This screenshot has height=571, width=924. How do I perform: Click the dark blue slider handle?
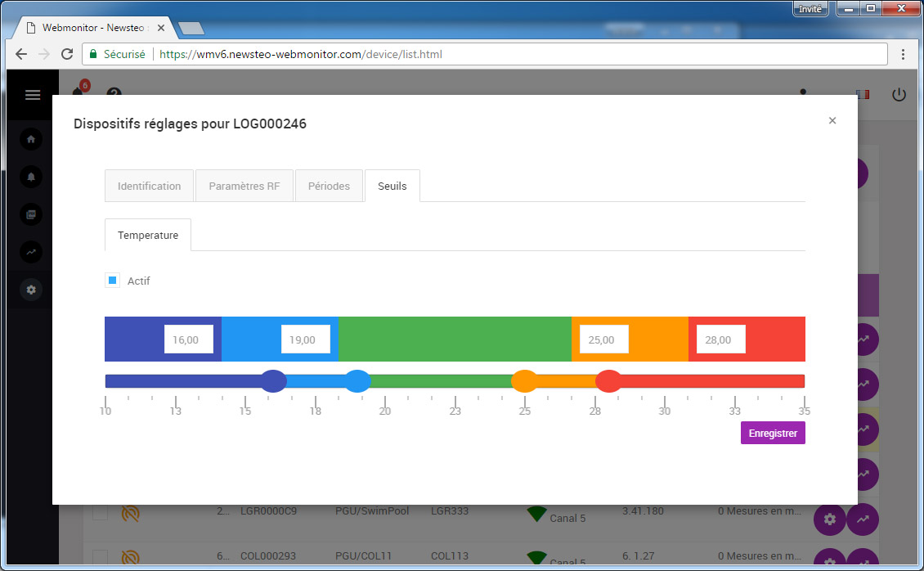(x=273, y=381)
